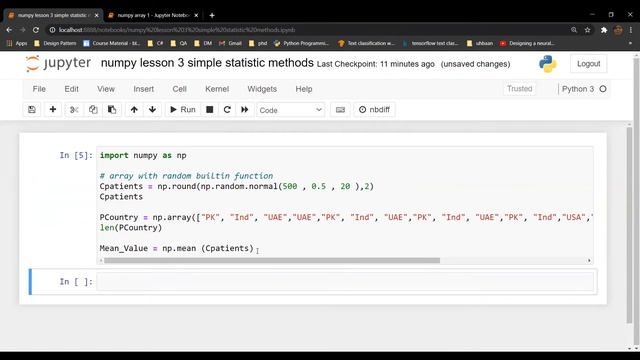Click the horizontal scrollbar in code cell

pos(272,260)
